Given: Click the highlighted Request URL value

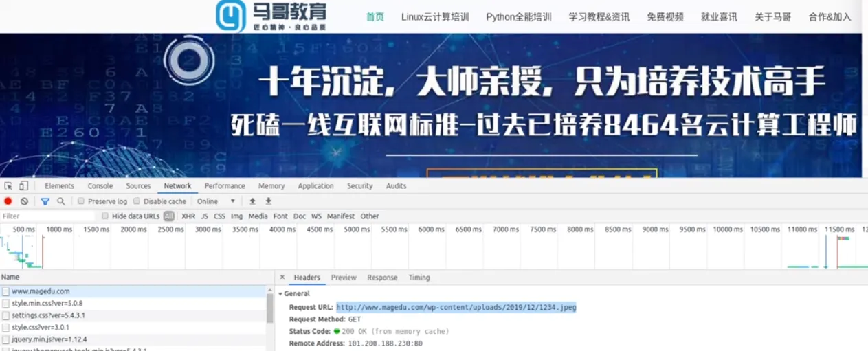Looking at the screenshot, I should click(456, 307).
